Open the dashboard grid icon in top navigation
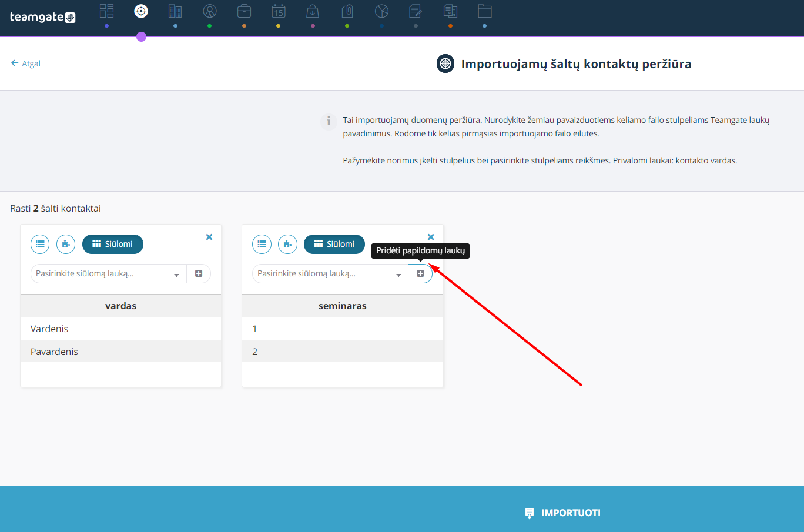804x532 pixels. point(106,11)
